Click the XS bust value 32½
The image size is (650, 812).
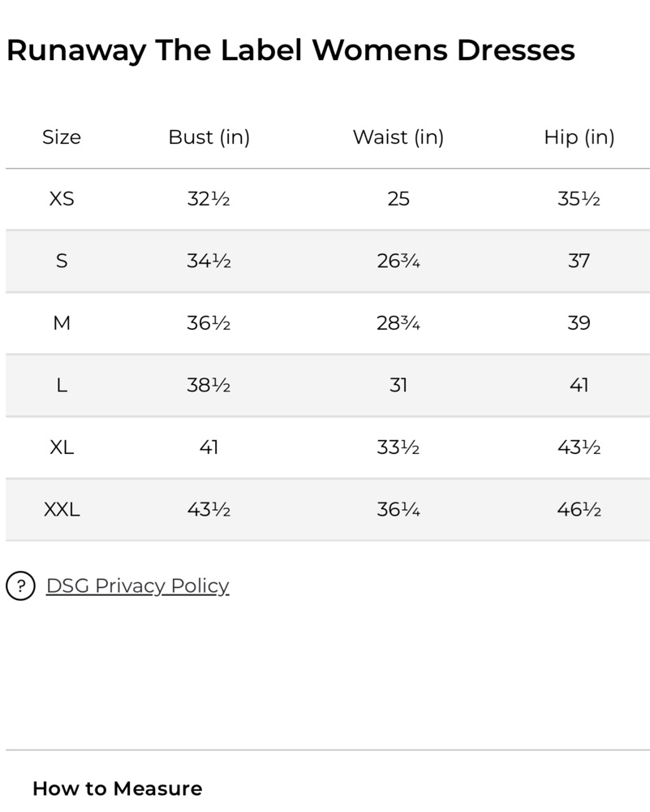(209, 199)
